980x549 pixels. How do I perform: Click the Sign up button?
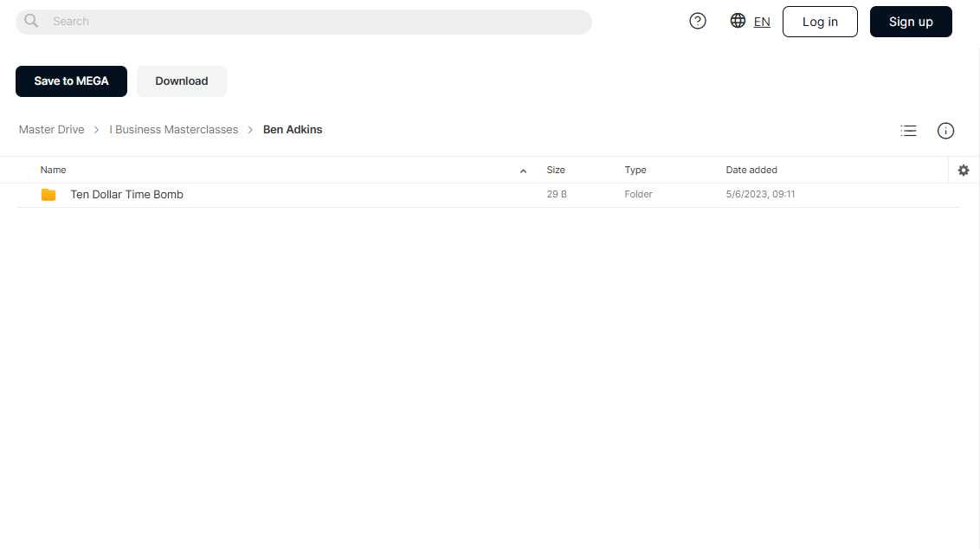(911, 22)
